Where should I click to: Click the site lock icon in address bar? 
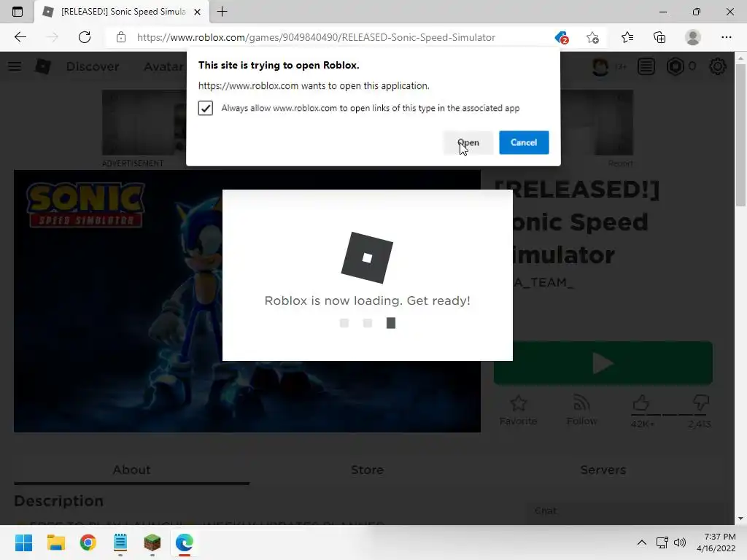[x=121, y=37]
